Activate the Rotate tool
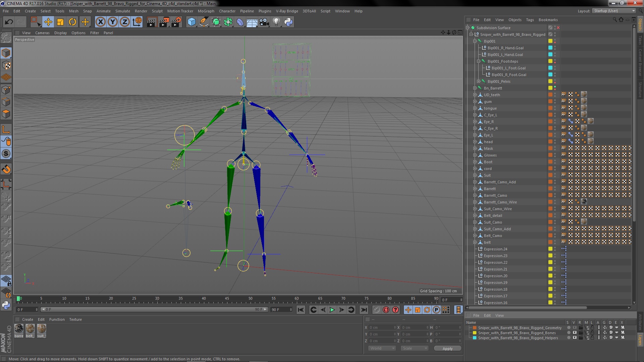644x362 pixels. tap(72, 22)
